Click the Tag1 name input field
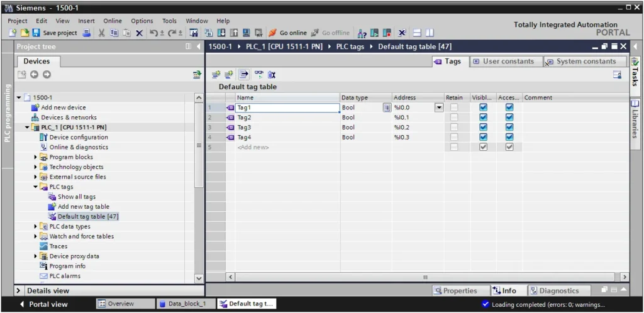The height and width of the screenshot is (313, 644). [x=287, y=107]
